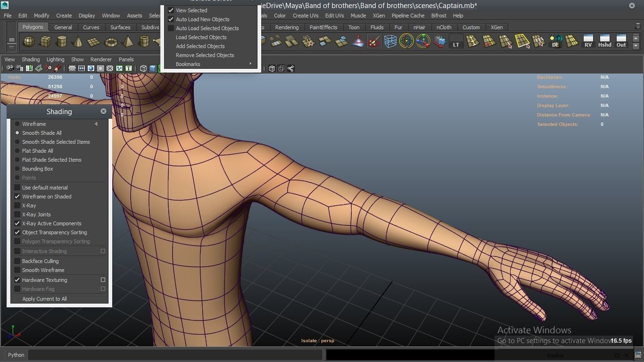Click the yellow-outlined grid shelf icon
Viewport: 644px width, 362px height.
pos(522,41)
